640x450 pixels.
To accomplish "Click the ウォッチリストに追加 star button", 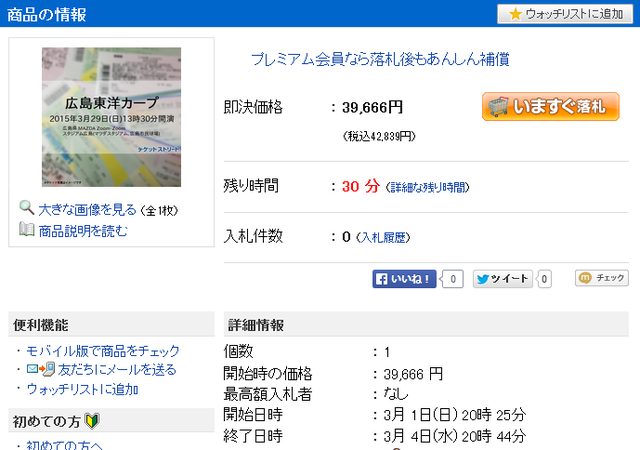I will 565,14.
